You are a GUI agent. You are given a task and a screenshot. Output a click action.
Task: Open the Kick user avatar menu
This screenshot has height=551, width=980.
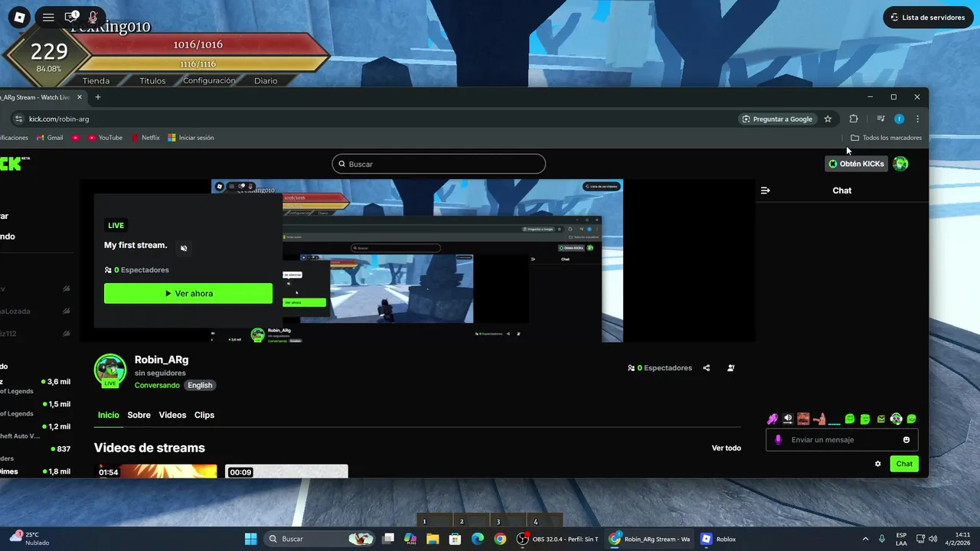901,164
